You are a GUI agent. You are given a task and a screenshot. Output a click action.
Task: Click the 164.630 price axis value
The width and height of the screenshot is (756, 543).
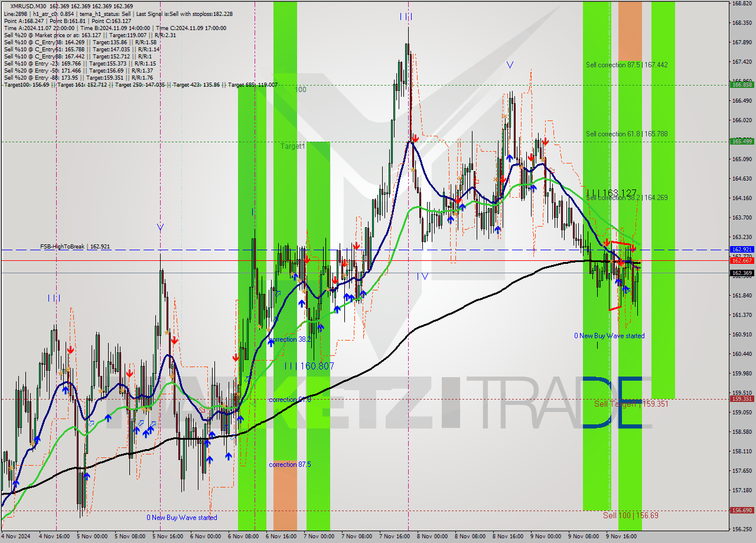[x=742, y=178]
